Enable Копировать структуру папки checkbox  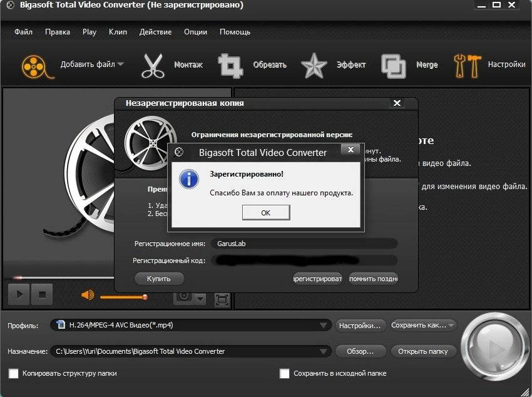(x=13, y=374)
